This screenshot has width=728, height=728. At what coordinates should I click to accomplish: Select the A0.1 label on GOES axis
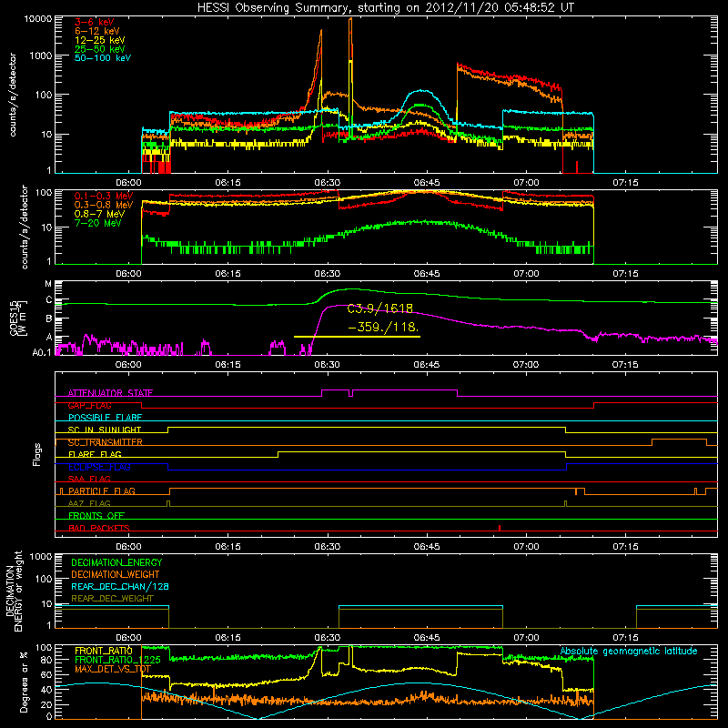(x=42, y=353)
